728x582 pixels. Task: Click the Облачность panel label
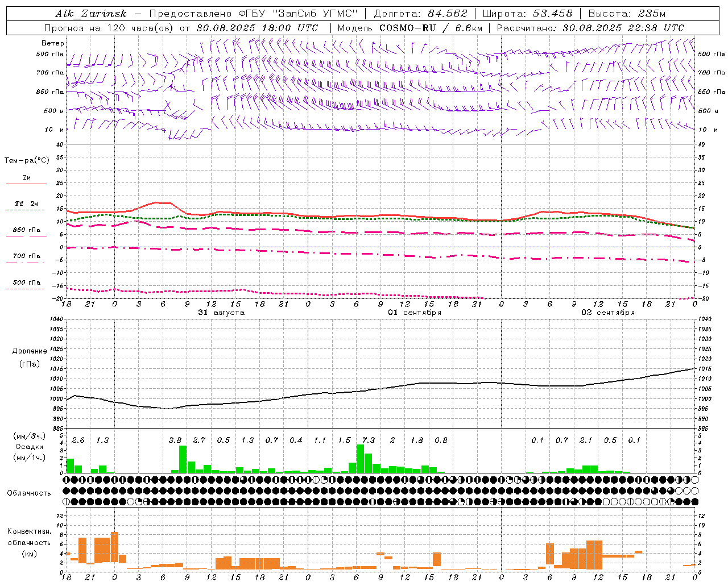(29, 493)
